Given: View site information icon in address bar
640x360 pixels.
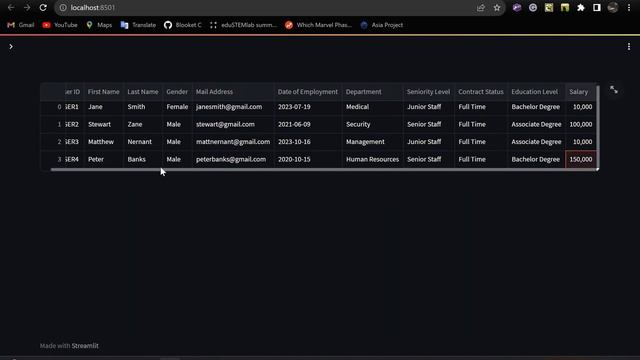Looking at the screenshot, I should (63, 8).
